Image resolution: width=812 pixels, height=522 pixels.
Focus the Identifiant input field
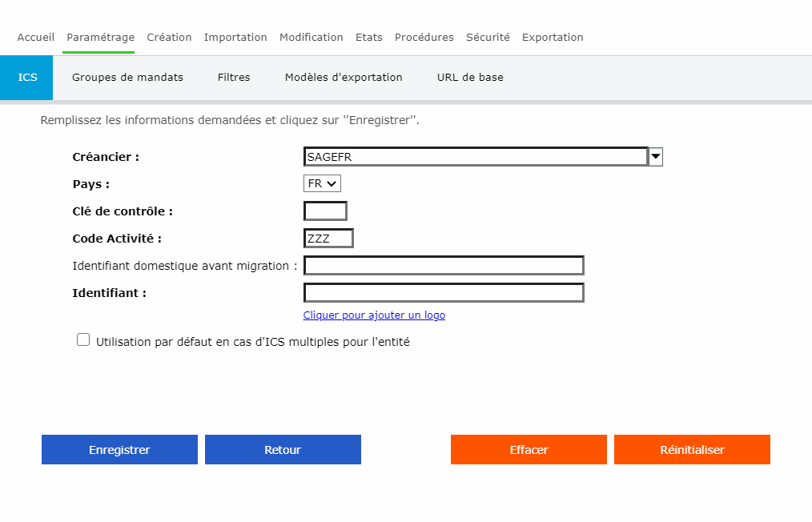tap(444, 293)
